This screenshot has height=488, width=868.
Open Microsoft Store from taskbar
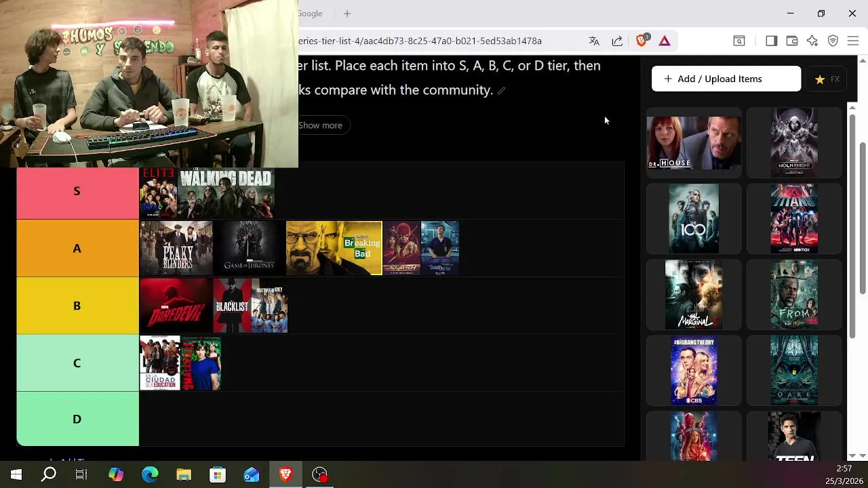218,474
